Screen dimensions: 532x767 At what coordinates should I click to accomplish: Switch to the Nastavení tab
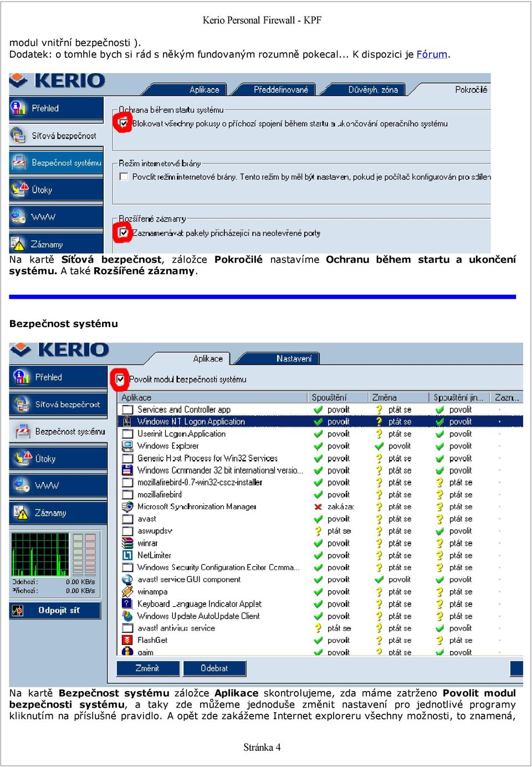(x=294, y=359)
